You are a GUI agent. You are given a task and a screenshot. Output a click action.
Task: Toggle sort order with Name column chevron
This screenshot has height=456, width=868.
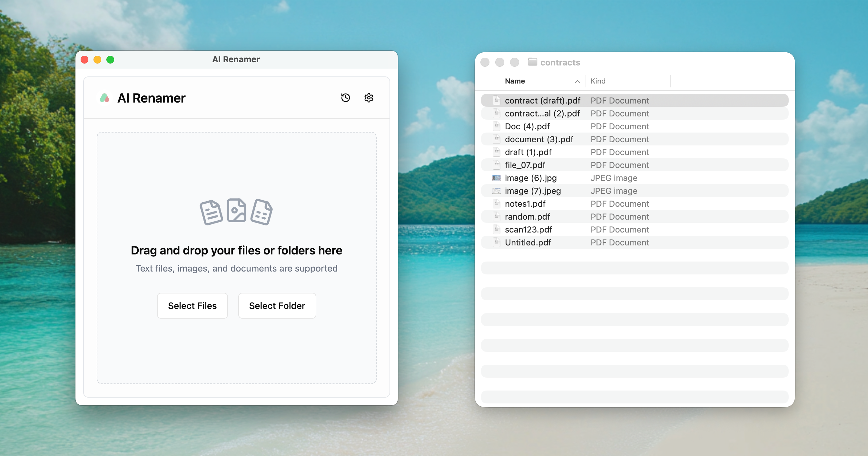click(x=577, y=81)
